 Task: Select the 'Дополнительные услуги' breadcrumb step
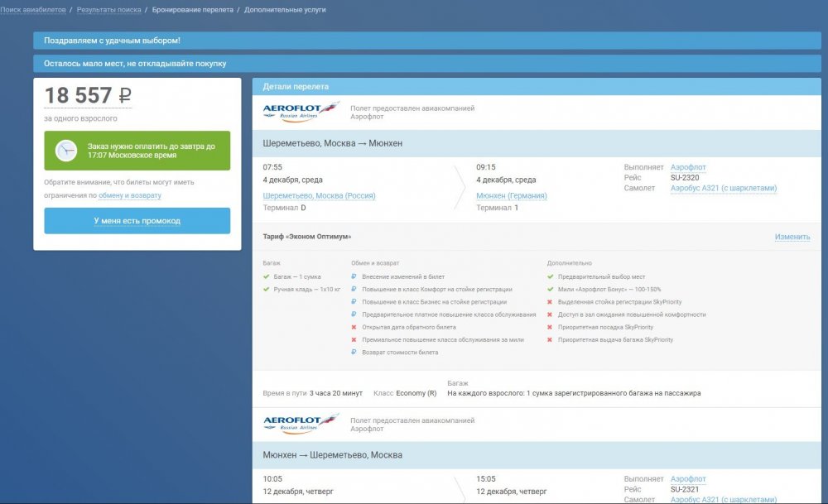point(285,9)
